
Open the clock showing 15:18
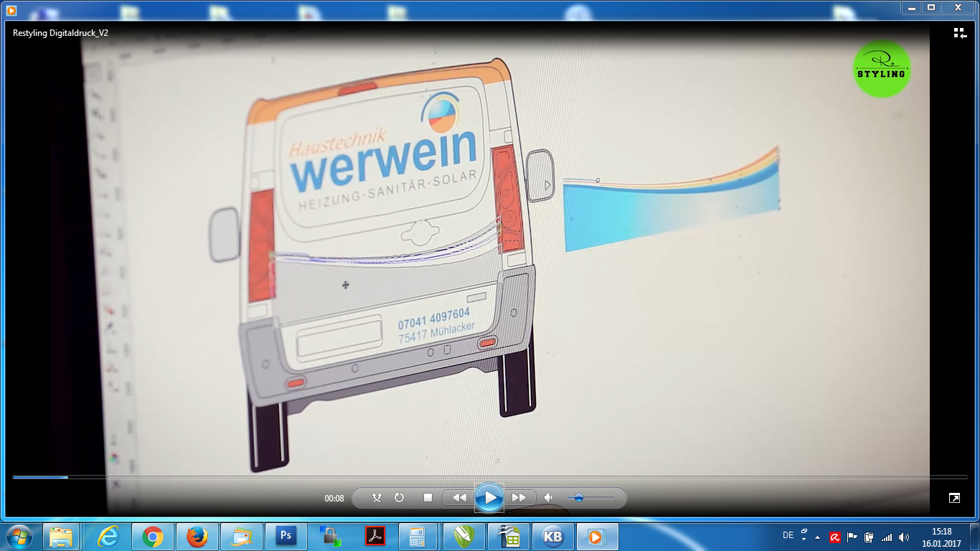coord(941,537)
